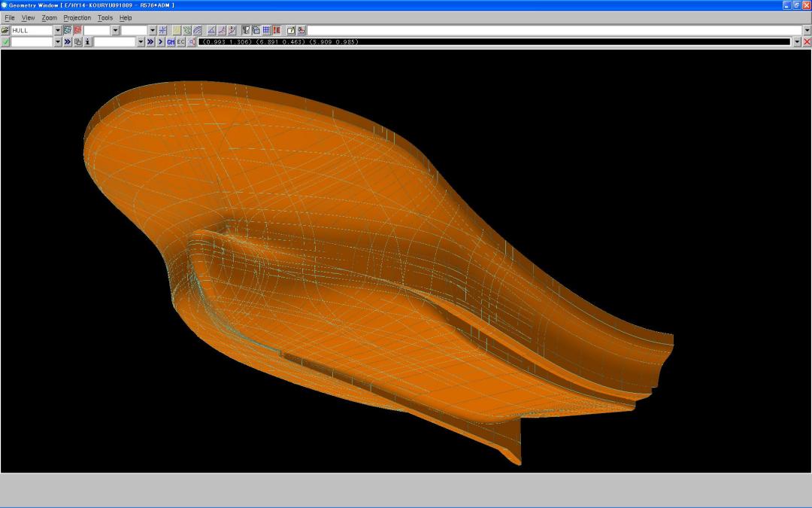Open the Projection menu

(x=77, y=17)
